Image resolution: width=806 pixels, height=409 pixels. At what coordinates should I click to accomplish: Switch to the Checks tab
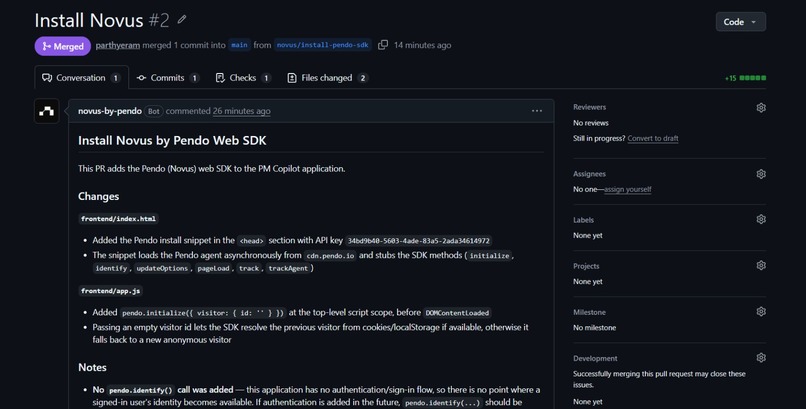pos(243,78)
